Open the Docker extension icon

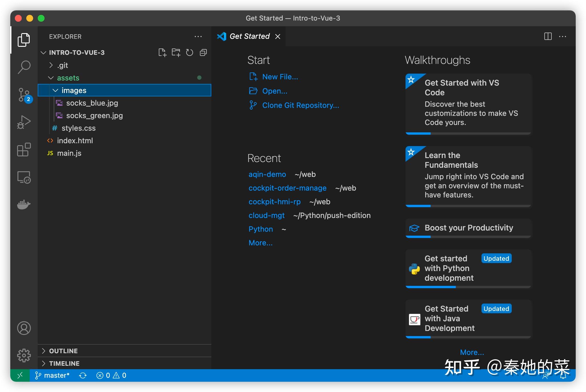pos(24,204)
